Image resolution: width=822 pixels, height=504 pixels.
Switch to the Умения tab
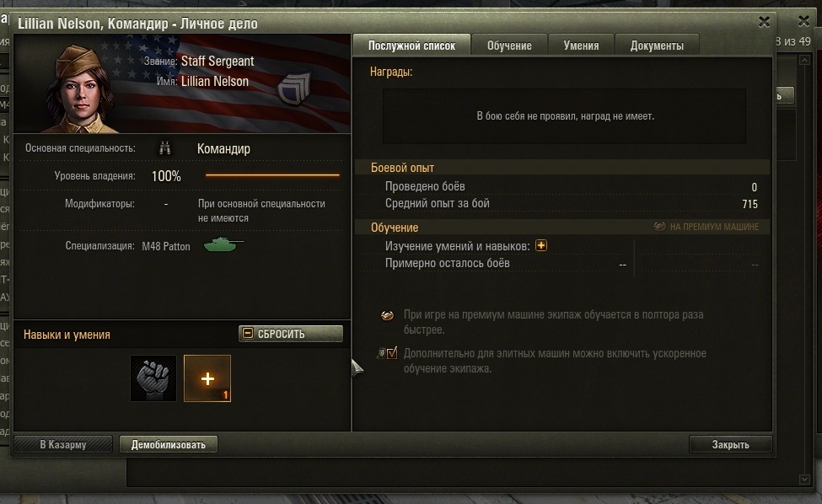(x=581, y=46)
